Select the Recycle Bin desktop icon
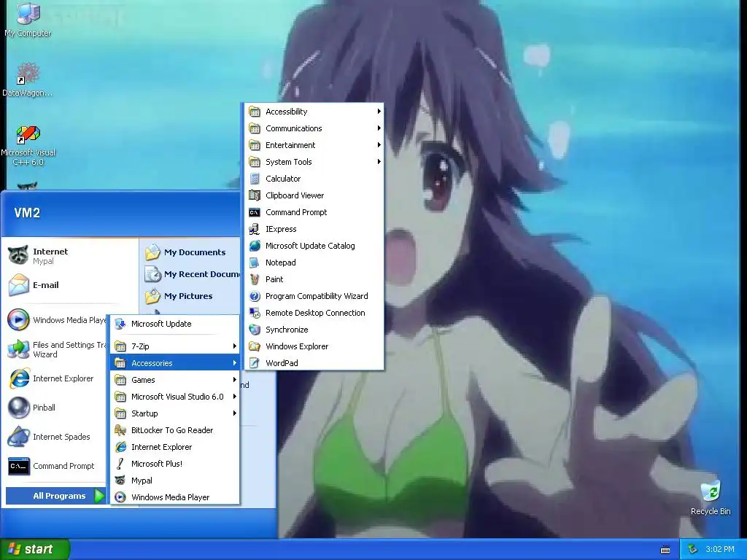The image size is (747, 560). point(711,498)
